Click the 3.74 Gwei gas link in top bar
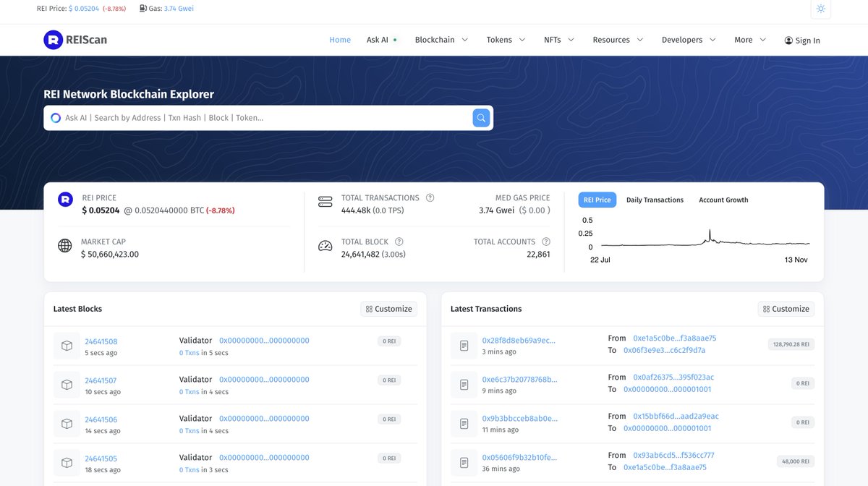The image size is (868, 486). point(179,9)
